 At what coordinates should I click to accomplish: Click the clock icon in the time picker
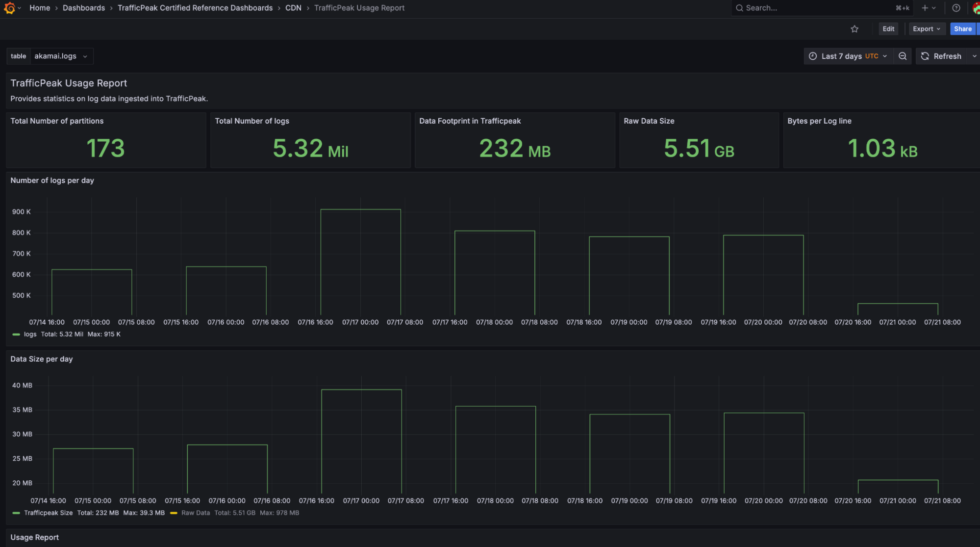[x=813, y=56]
